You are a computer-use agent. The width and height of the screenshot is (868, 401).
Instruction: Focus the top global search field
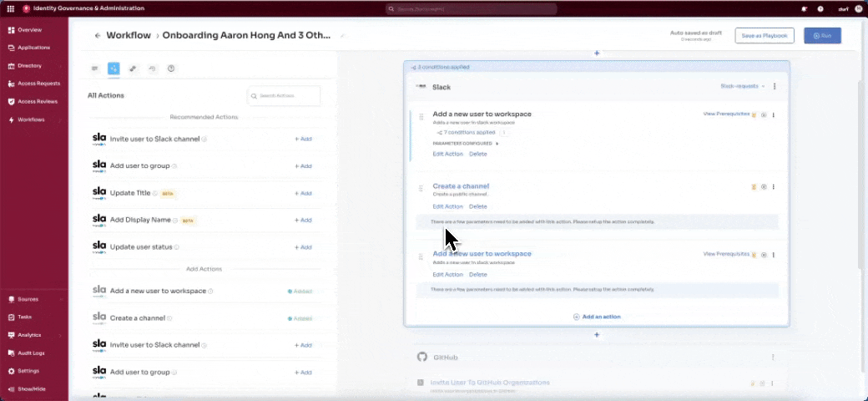coord(471,9)
